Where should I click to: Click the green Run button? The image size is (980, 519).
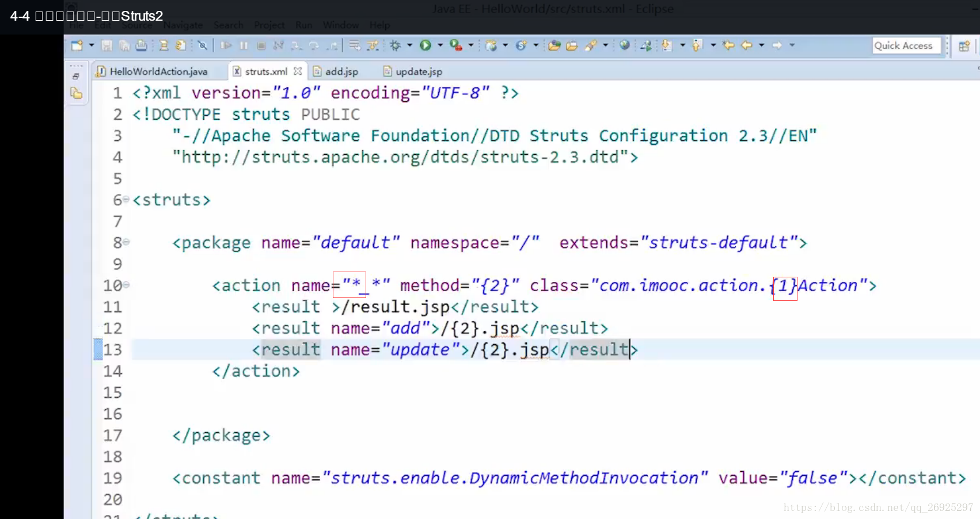[426, 45]
